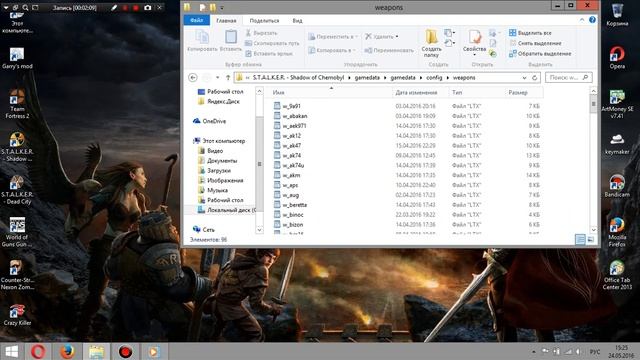Select Сеть in navigation pane
640x360 pixels.
pyautogui.click(x=204, y=230)
